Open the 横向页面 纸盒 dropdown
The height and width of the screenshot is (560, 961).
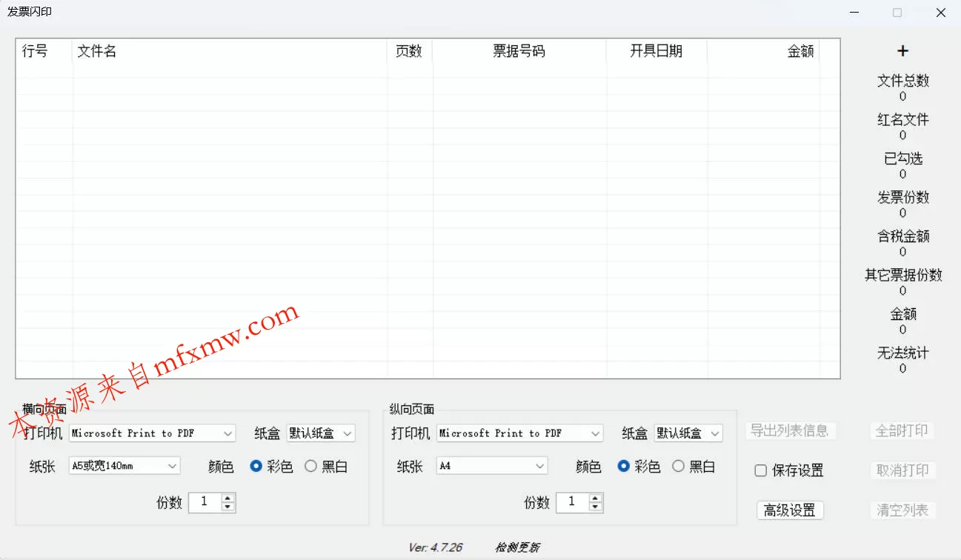click(321, 433)
